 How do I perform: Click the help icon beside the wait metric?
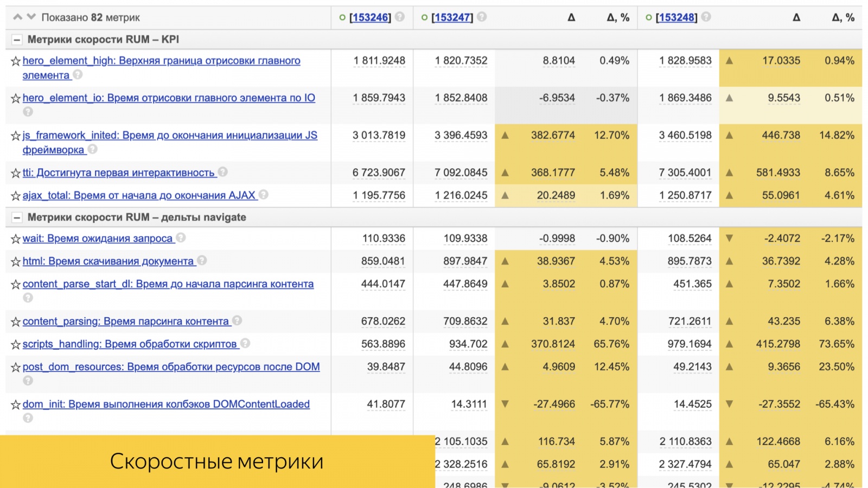(180, 238)
